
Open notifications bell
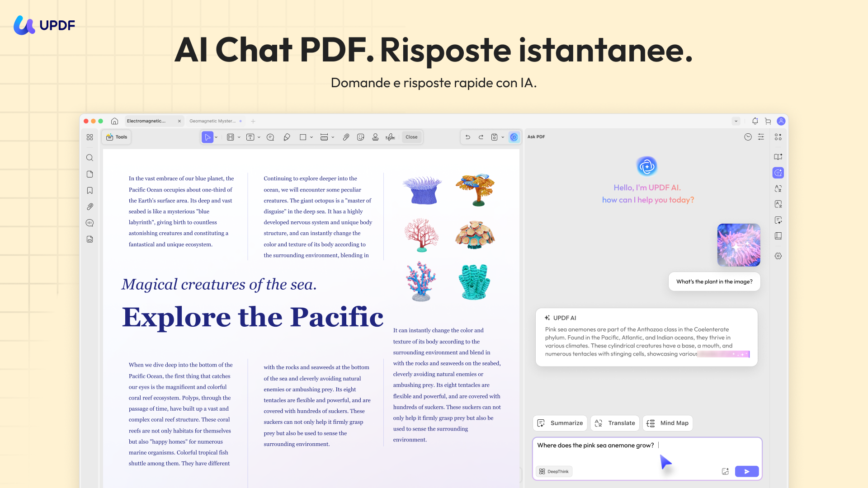755,121
